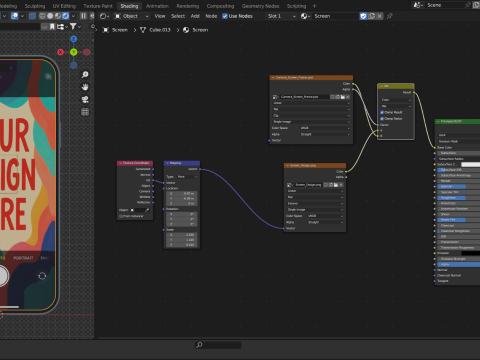This screenshot has width=480, height=360.
Task: Add a new workspace with plus button
Action: coord(314,6)
